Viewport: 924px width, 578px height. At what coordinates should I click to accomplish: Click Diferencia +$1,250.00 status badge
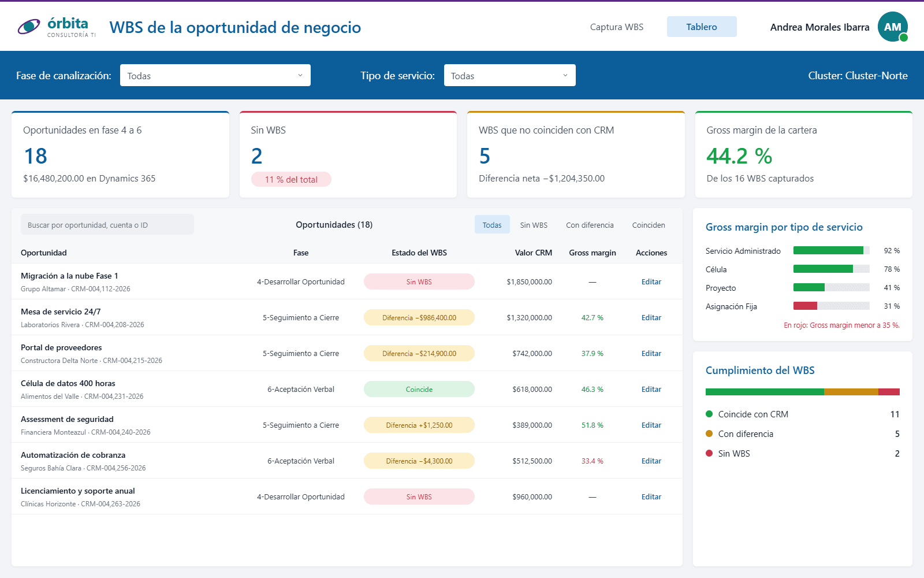point(419,425)
